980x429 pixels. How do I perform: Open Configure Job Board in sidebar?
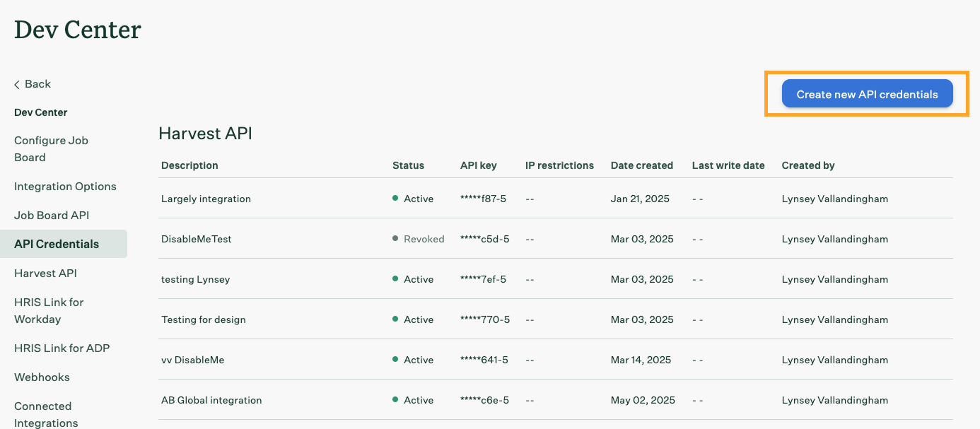(51, 149)
